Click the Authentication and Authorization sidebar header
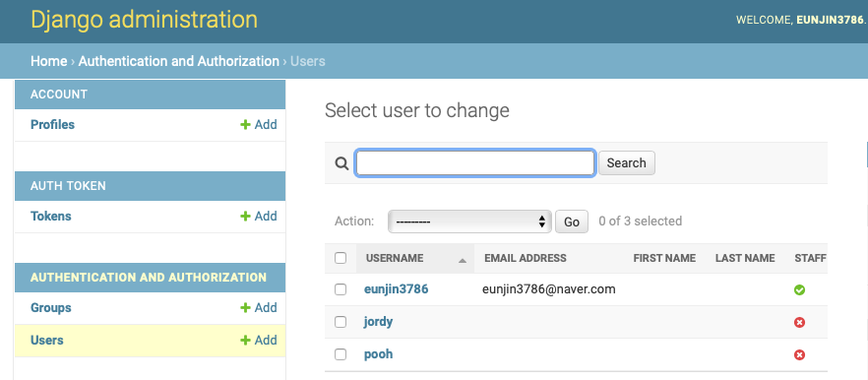 149,277
